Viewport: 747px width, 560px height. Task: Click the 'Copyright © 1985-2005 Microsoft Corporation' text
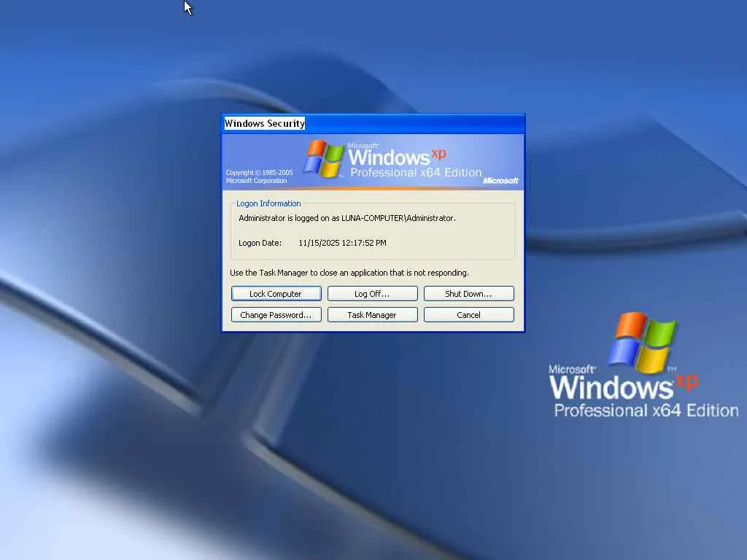point(259,176)
